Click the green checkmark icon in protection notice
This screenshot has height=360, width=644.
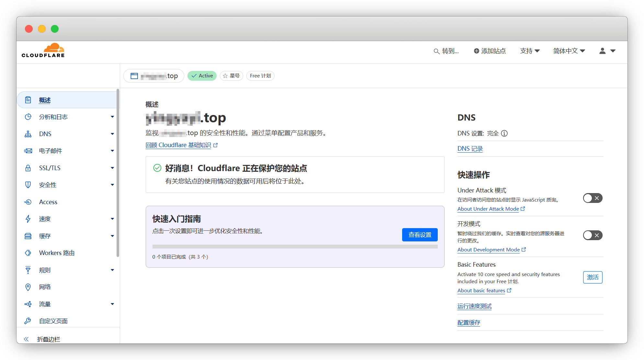click(157, 168)
